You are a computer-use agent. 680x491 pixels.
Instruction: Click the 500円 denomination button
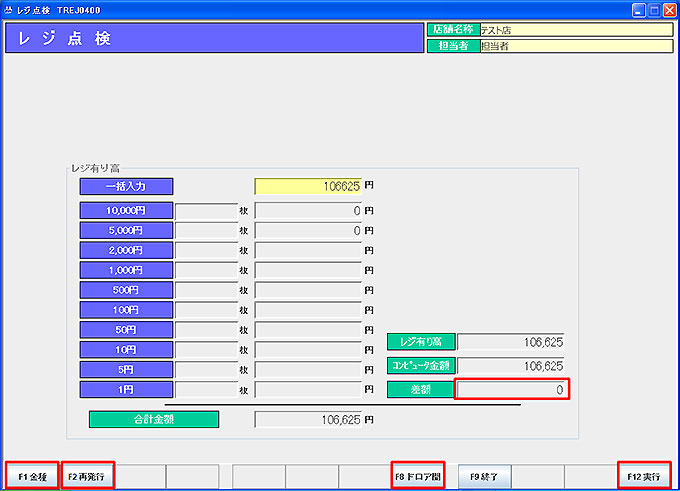coord(126,290)
